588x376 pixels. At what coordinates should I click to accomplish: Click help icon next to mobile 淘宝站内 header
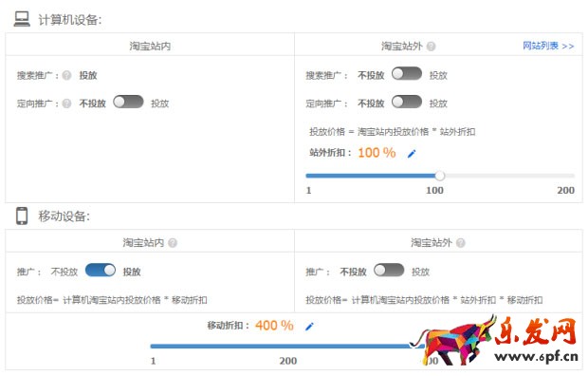(x=173, y=243)
